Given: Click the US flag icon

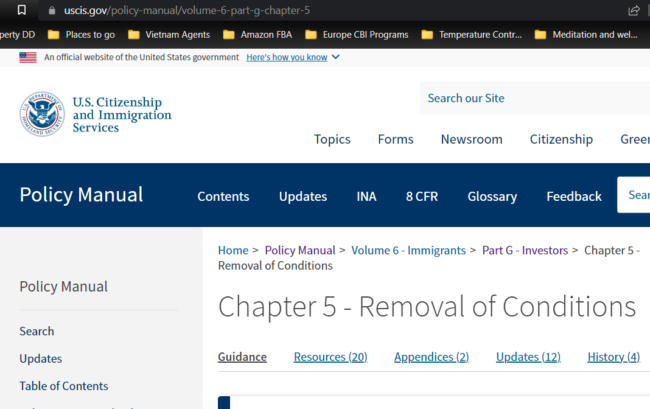Looking at the screenshot, I should point(28,57).
